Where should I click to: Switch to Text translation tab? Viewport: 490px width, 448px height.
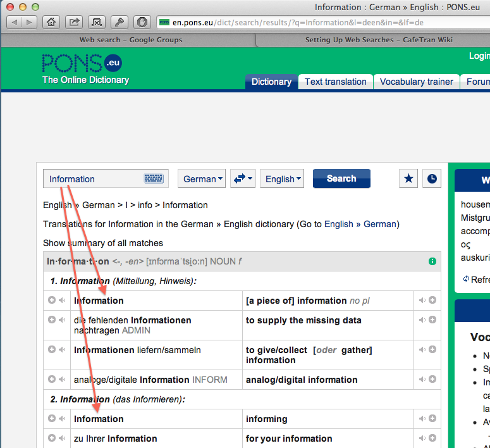click(335, 82)
